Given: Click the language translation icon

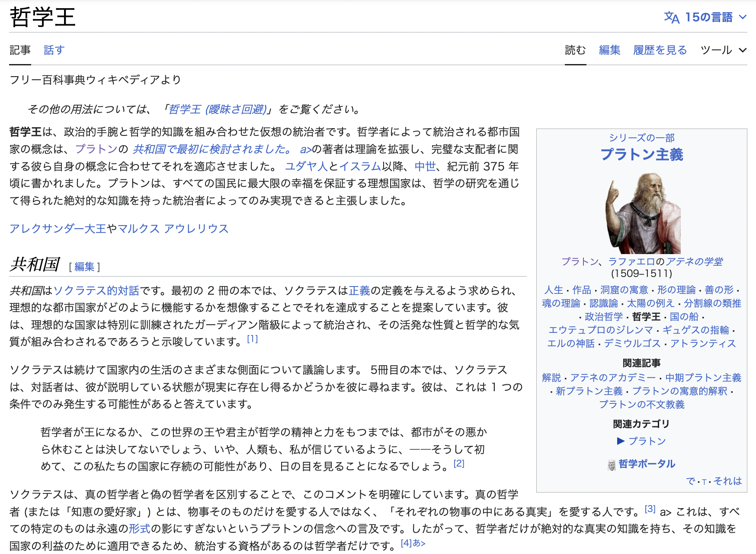Looking at the screenshot, I should coord(672,17).
